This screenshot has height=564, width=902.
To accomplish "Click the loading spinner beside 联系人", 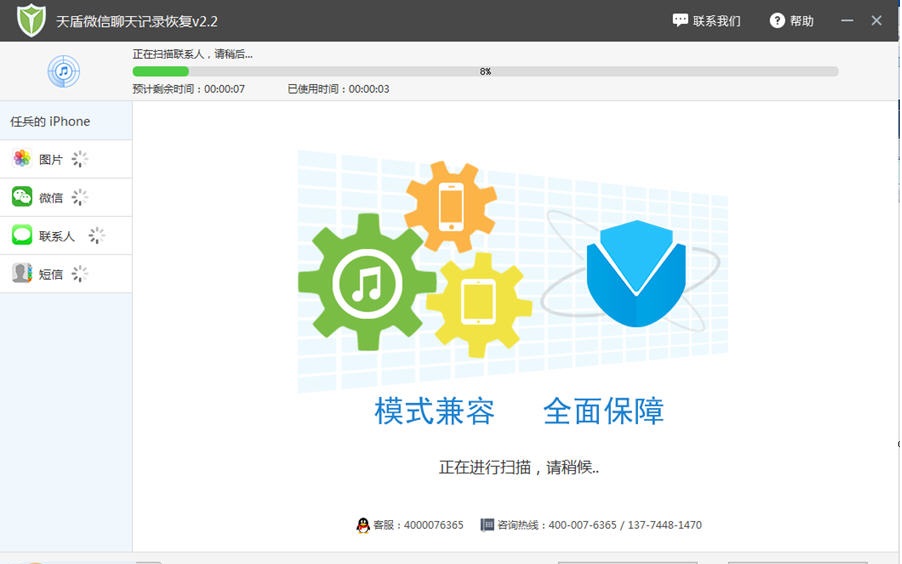I will coord(97,235).
